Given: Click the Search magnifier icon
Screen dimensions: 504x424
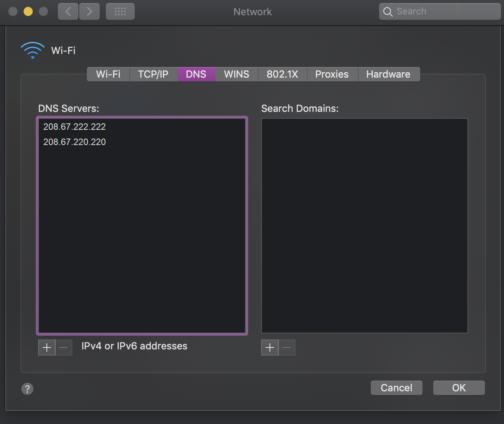Looking at the screenshot, I should coord(388,12).
